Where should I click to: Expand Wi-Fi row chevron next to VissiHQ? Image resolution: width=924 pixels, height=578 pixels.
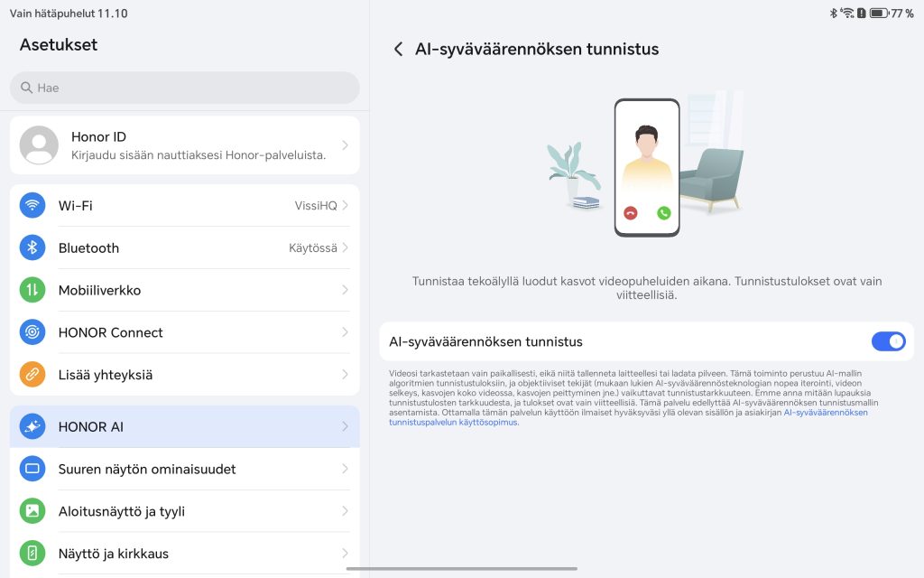pos(345,206)
